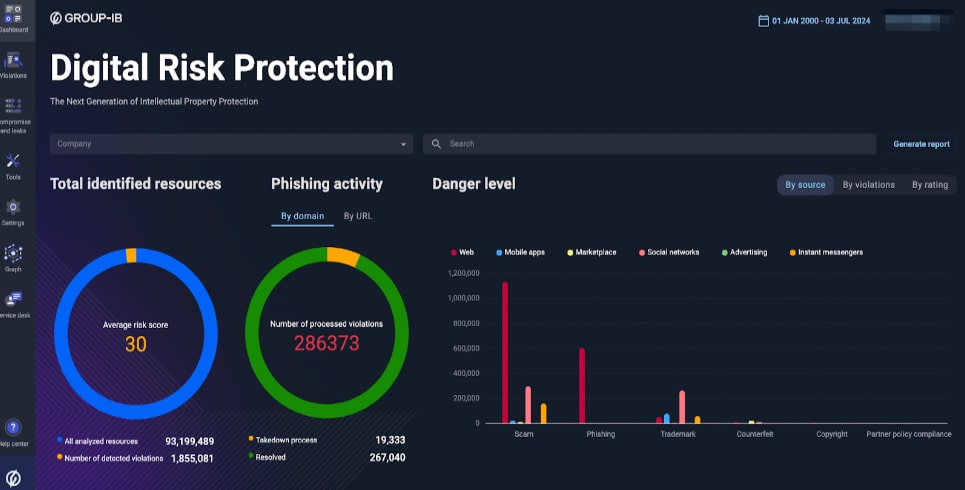Viewport: 965px width, 490px height.
Task: Click the Number of detected violations legend entry
Action: [110, 458]
